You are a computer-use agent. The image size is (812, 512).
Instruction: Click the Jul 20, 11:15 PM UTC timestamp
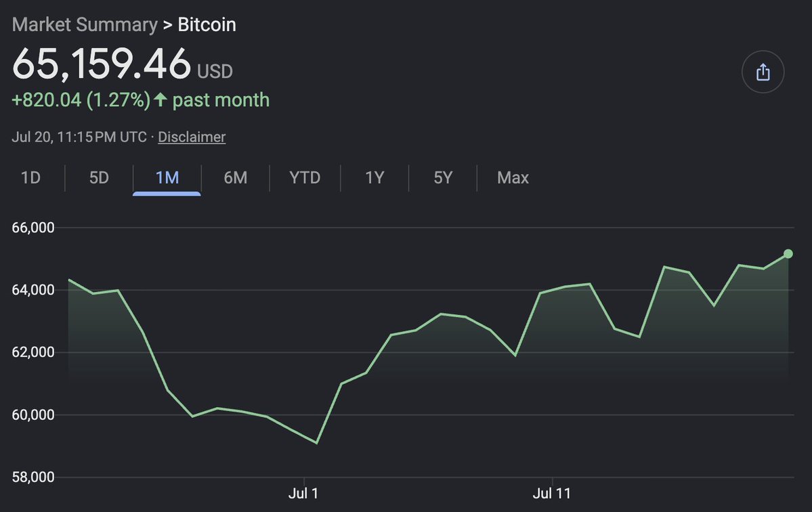point(79,137)
